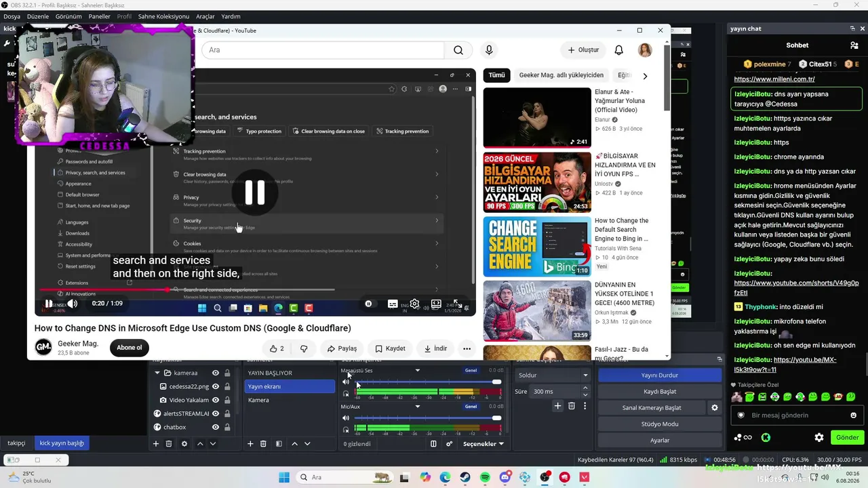Remove selected source with trash icon
The width and height of the screenshot is (868, 488).
169,444
